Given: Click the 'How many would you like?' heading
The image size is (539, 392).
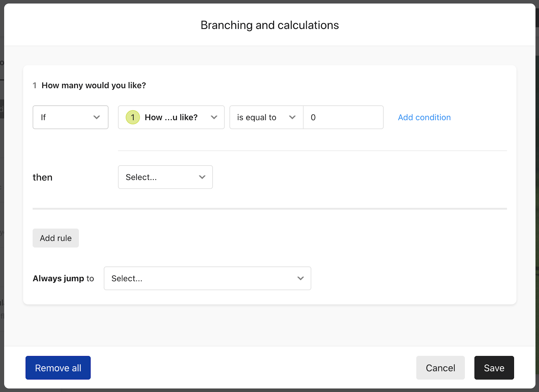Looking at the screenshot, I should pos(94,85).
